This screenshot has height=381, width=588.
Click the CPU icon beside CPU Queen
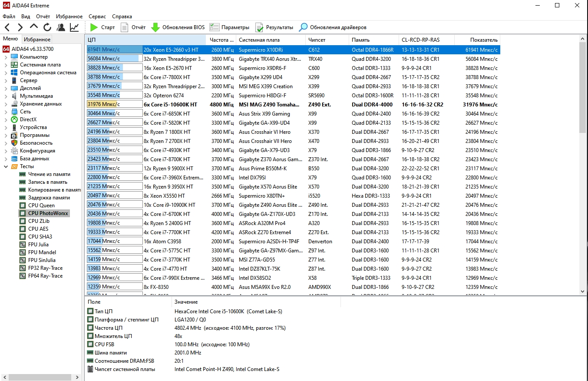click(x=23, y=205)
